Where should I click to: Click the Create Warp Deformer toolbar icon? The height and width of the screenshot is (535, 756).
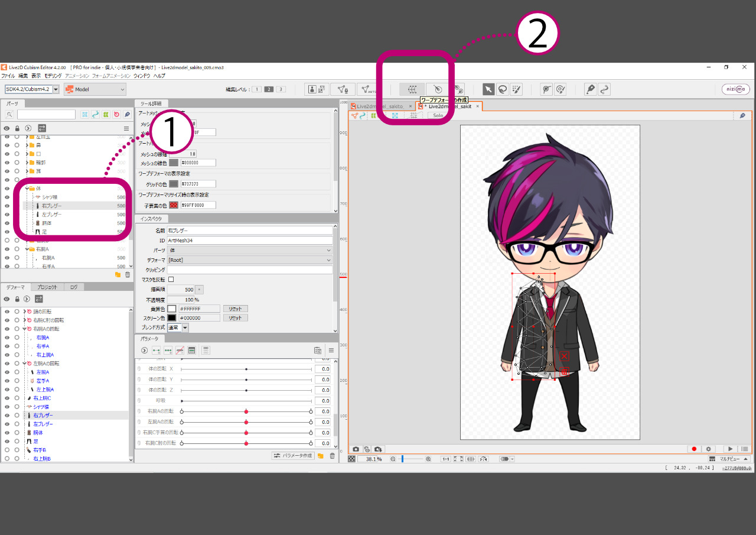pos(412,89)
